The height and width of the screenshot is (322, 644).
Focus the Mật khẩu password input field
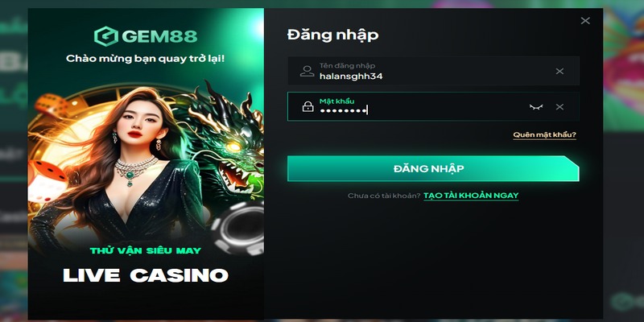[433, 106]
